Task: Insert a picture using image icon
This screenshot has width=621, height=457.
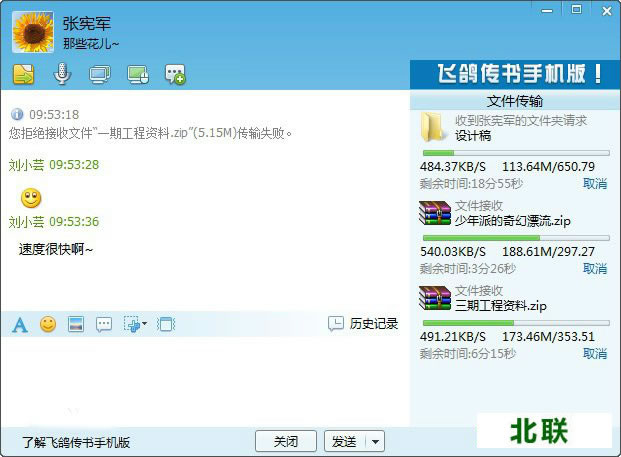Action: (x=75, y=324)
